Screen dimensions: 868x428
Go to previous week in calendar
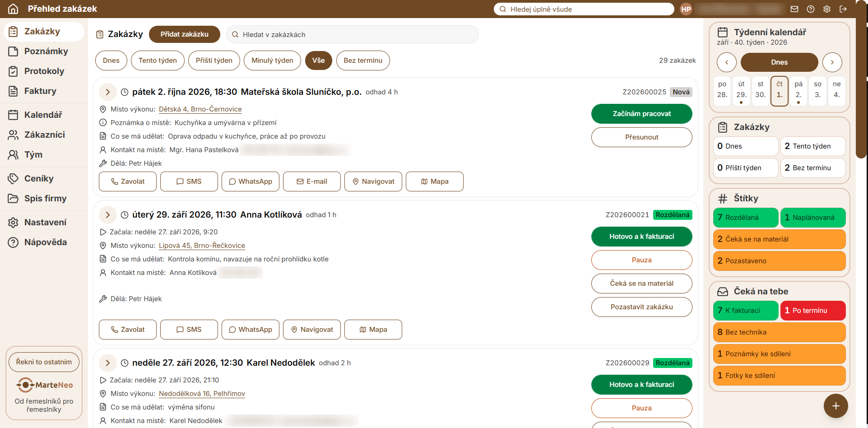click(x=727, y=62)
